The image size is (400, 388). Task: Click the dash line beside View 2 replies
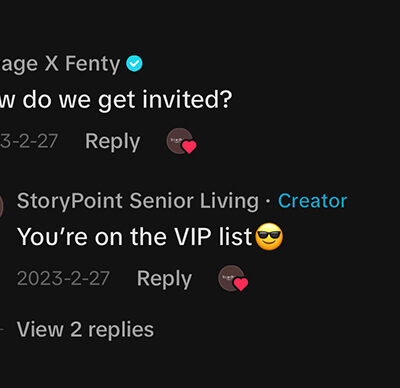click(2, 330)
